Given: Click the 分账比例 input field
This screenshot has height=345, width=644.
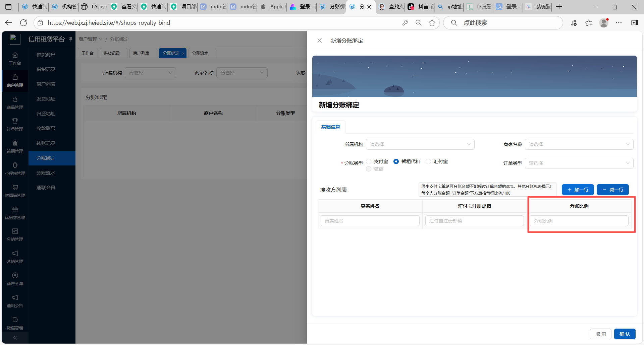Looking at the screenshot, I should click(x=579, y=221).
